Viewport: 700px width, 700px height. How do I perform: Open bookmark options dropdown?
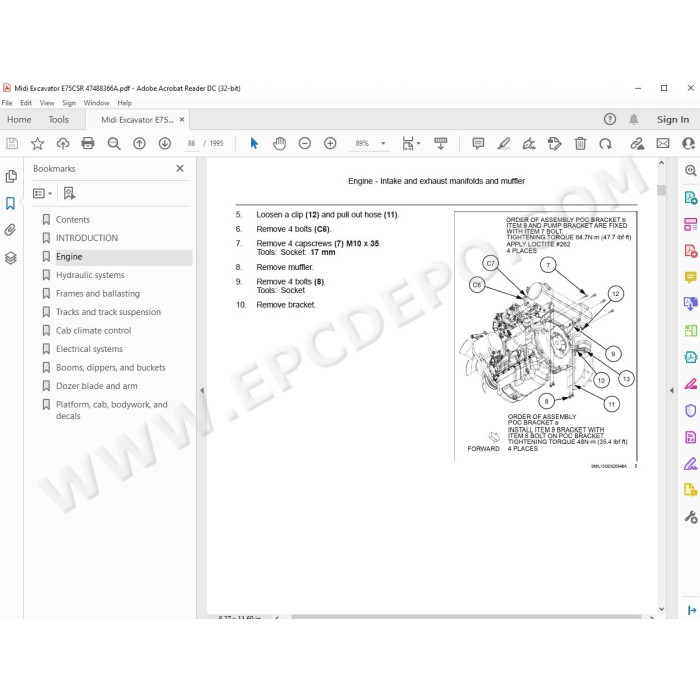coord(42,193)
